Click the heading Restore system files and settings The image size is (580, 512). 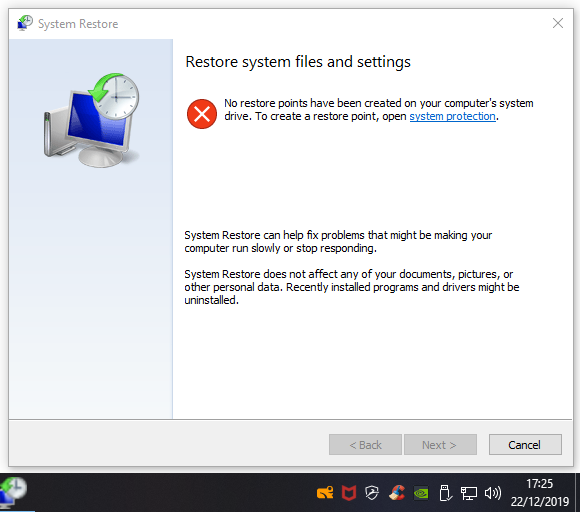(298, 62)
